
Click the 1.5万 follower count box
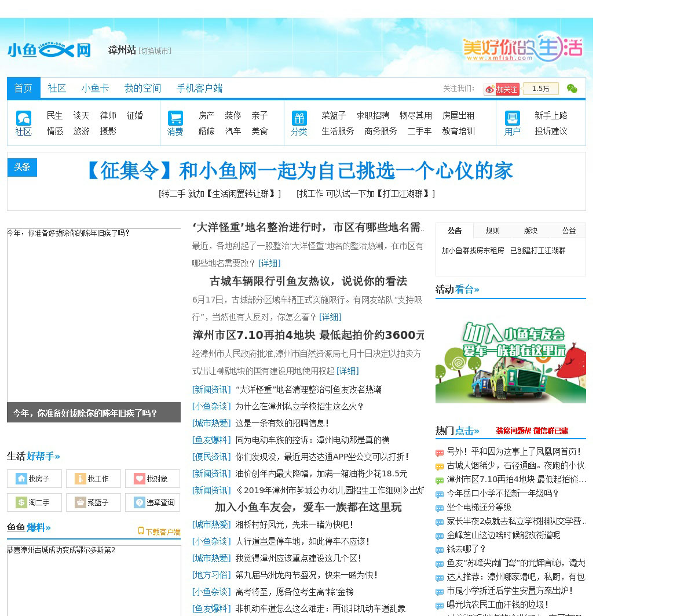pyautogui.click(x=540, y=89)
